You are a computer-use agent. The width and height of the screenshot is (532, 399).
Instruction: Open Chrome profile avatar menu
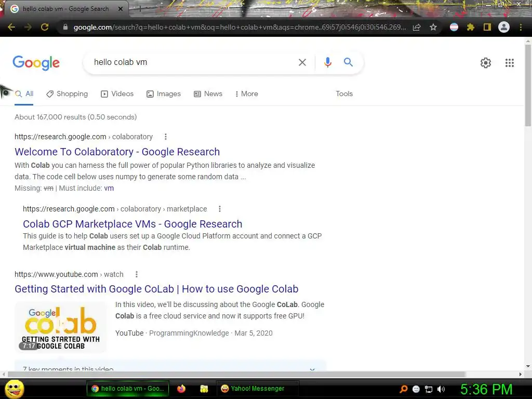point(503,27)
